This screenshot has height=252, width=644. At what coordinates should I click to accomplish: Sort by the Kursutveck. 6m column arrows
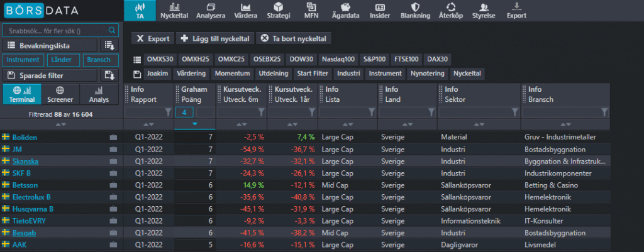coord(242,124)
